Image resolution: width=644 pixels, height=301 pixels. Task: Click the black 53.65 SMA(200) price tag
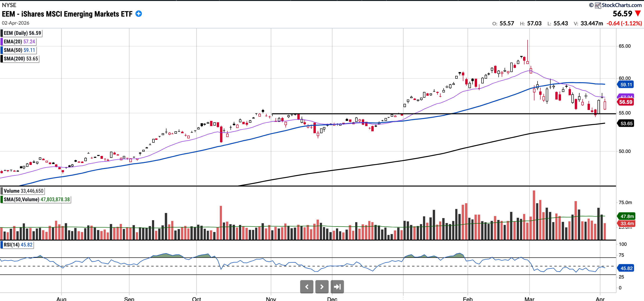coord(626,123)
